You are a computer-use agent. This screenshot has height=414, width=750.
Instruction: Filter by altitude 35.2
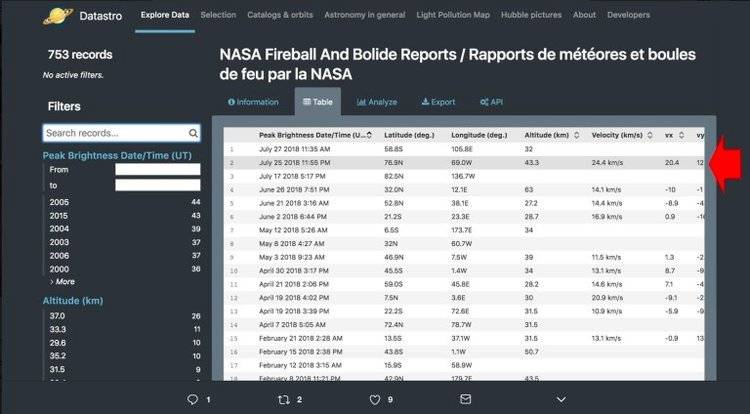(124, 356)
